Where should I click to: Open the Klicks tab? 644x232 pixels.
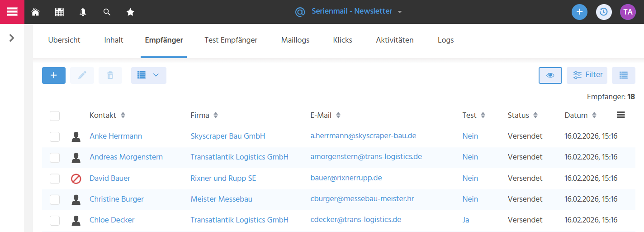point(342,40)
